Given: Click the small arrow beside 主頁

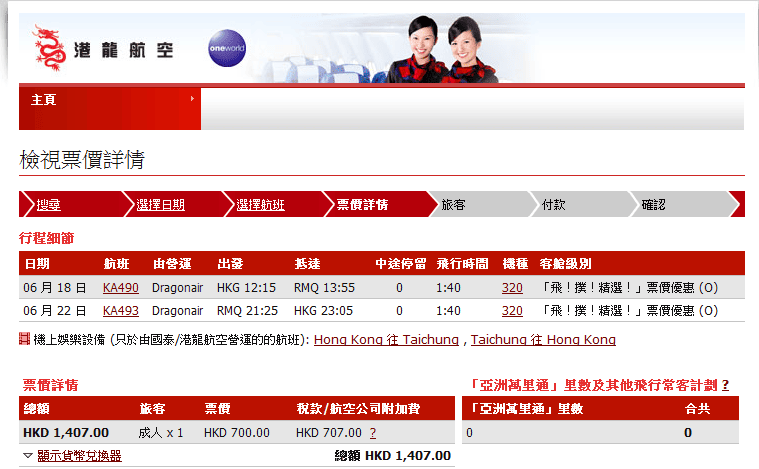Looking at the screenshot, I should pyautogui.click(x=191, y=99).
